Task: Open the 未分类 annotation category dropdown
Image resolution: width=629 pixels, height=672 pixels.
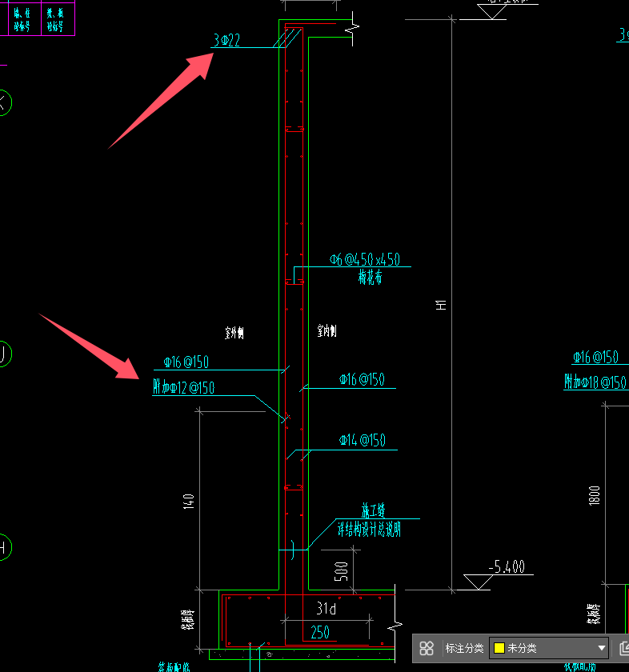Action: [549, 648]
